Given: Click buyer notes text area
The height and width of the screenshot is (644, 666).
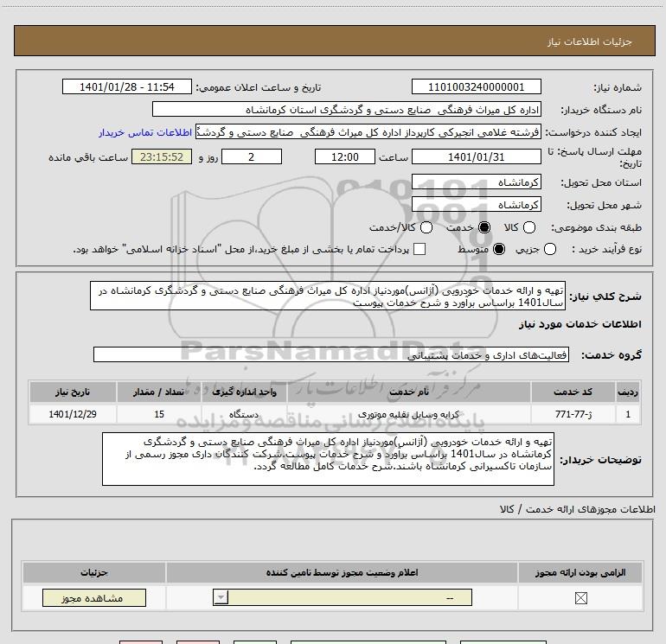Looking at the screenshot, I should pos(328,459).
